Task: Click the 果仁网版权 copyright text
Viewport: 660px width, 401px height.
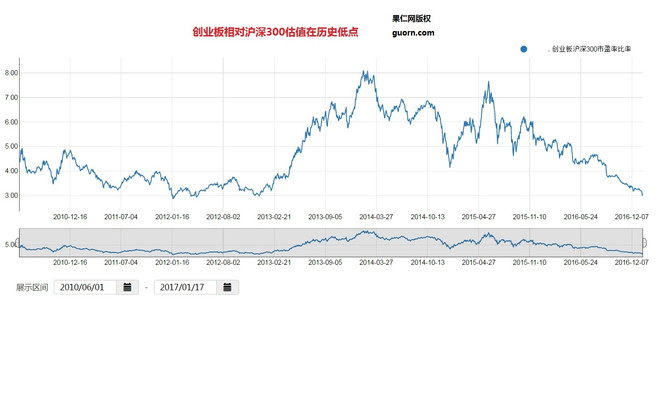Action: click(411, 19)
